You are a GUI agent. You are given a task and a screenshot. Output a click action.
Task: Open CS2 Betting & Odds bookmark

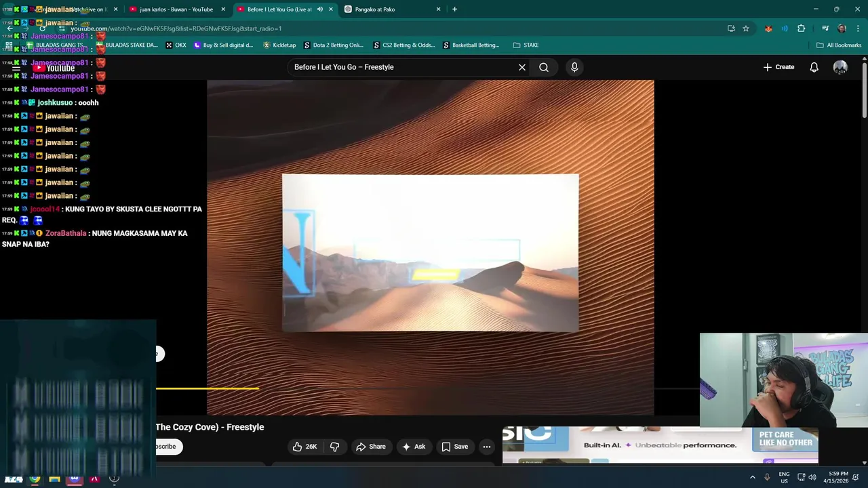(403, 45)
